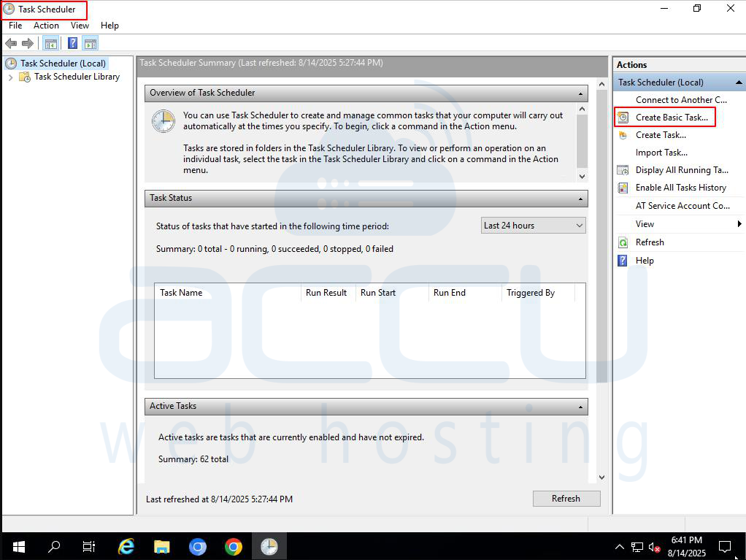This screenshot has width=746, height=560.
Task: Click the Show/Hide Console Tree toolbar icon
Action: tap(50, 42)
